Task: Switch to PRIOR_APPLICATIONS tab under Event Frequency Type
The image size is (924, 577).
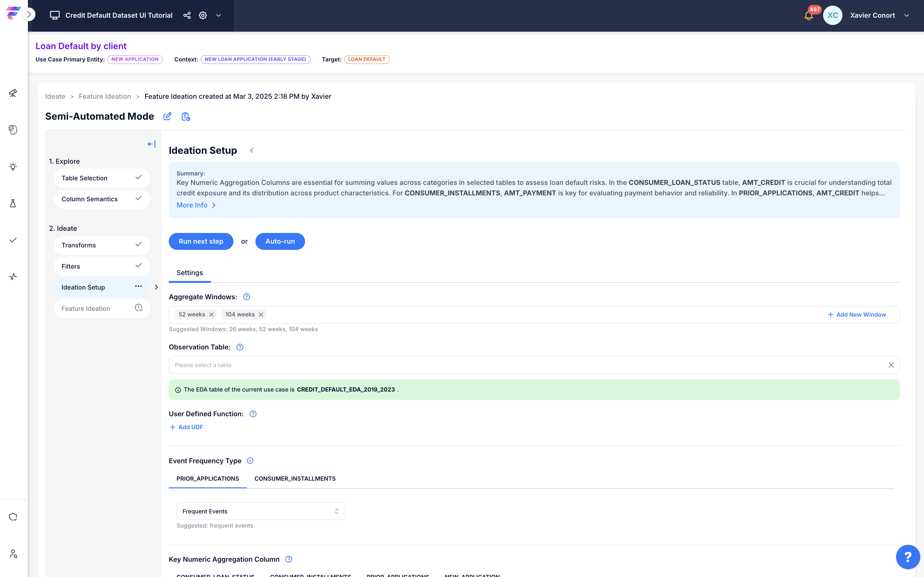Action: 208,479
